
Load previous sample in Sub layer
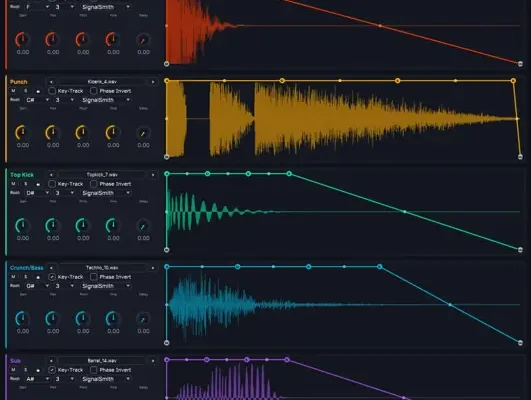pos(51,361)
